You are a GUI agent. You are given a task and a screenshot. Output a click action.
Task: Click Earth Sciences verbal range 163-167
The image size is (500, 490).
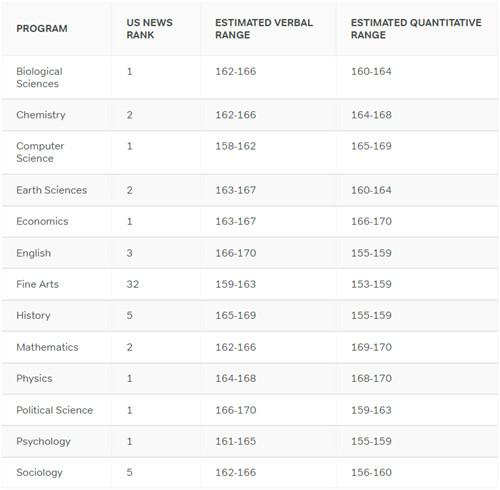[236, 190]
